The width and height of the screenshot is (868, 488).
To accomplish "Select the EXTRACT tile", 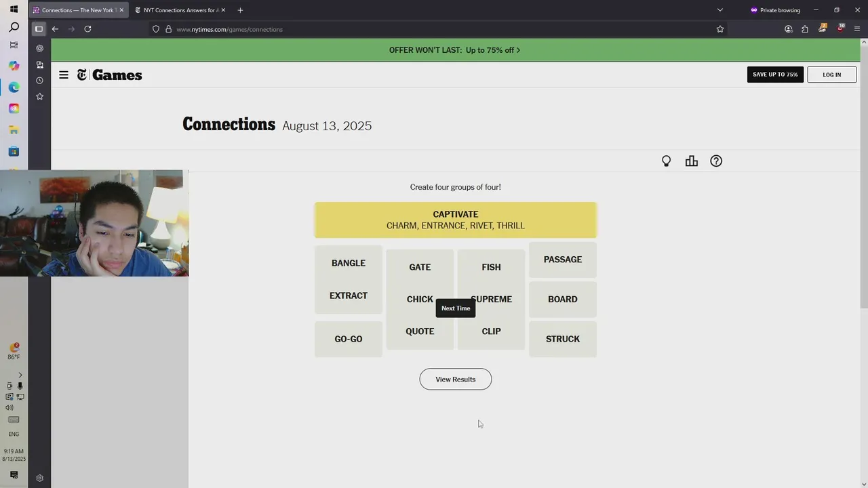I will [x=349, y=296].
